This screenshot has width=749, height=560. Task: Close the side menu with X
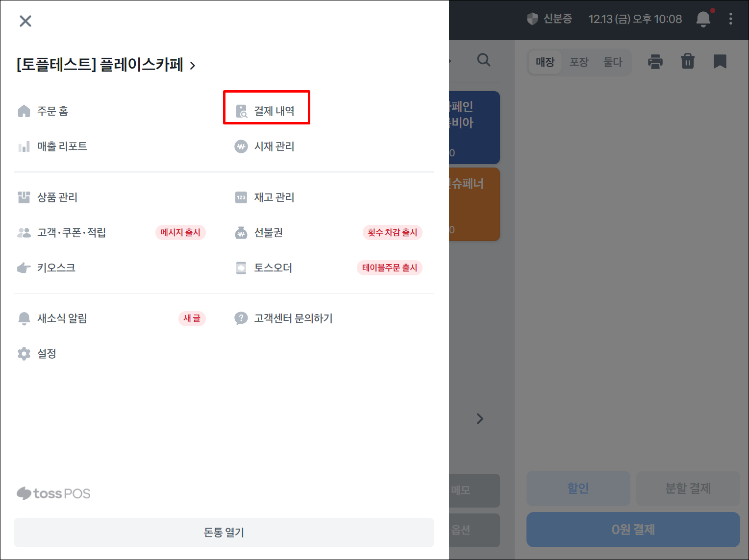pyautogui.click(x=25, y=21)
